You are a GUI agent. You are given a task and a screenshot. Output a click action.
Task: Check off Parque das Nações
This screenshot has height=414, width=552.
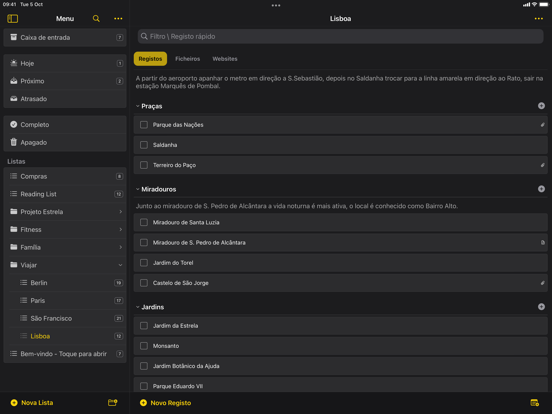(x=144, y=125)
